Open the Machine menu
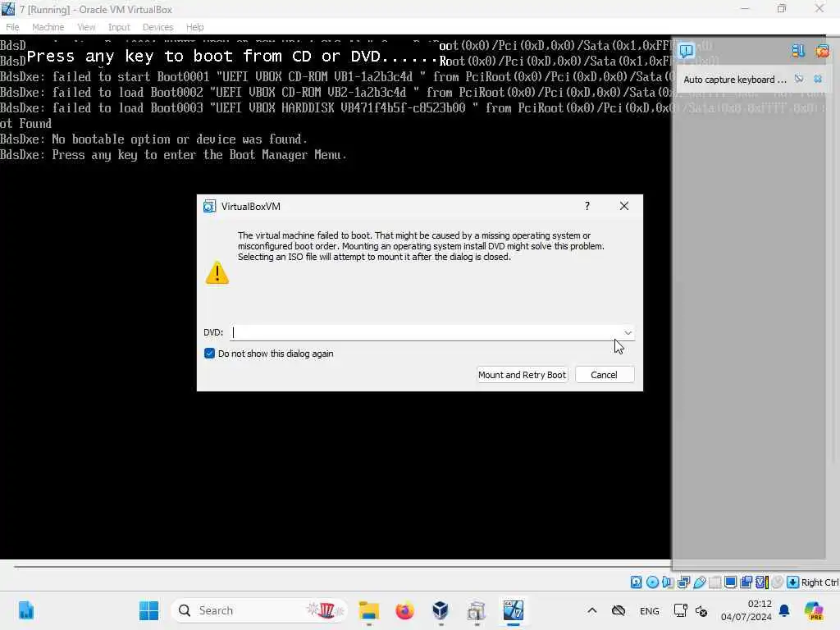The width and height of the screenshot is (840, 630). pyautogui.click(x=48, y=27)
